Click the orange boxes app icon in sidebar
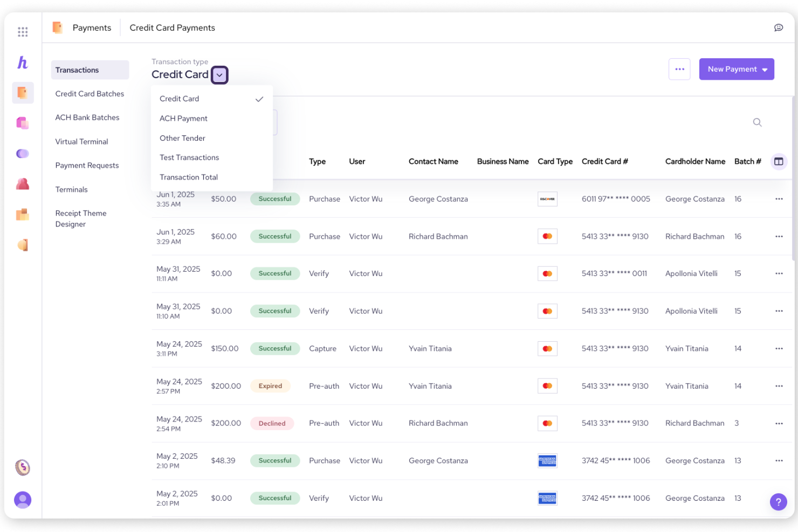This screenshot has height=532, width=798. [x=23, y=214]
